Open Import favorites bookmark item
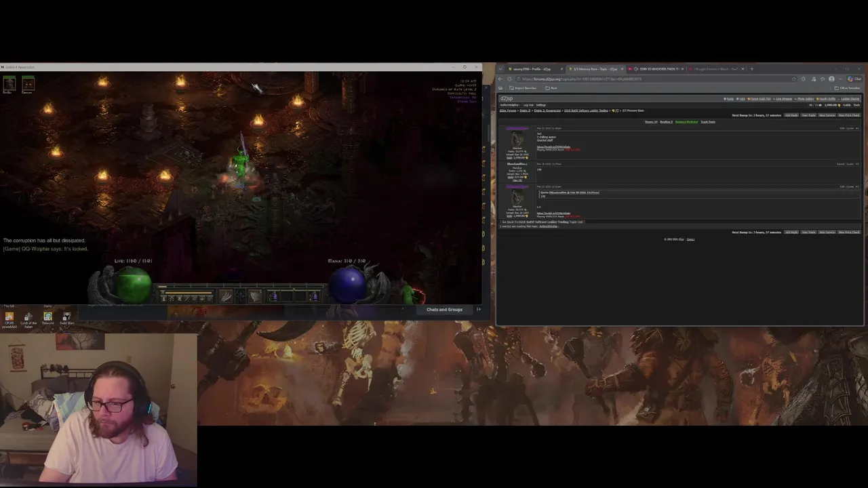The height and width of the screenshot is (488, 868). 521,88
